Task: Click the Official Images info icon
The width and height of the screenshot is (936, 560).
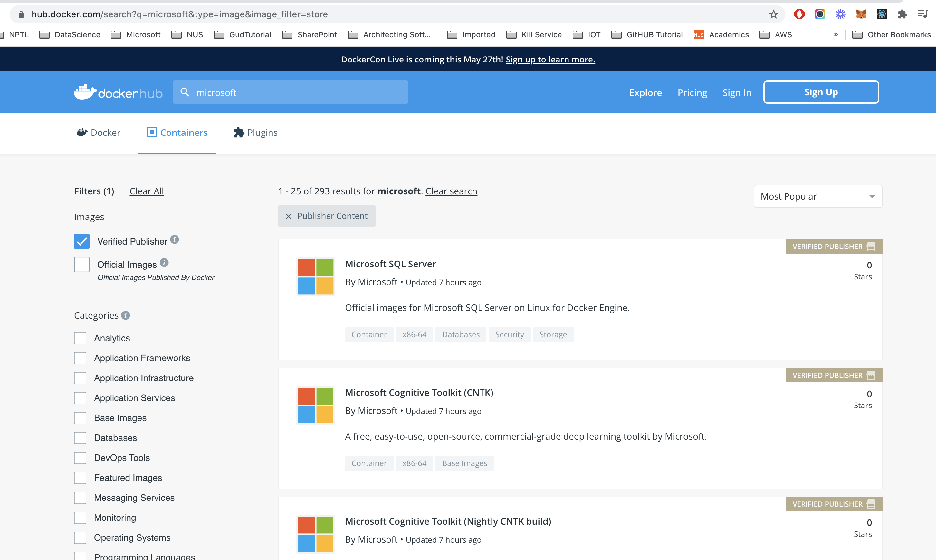Action: coord(165,262)
